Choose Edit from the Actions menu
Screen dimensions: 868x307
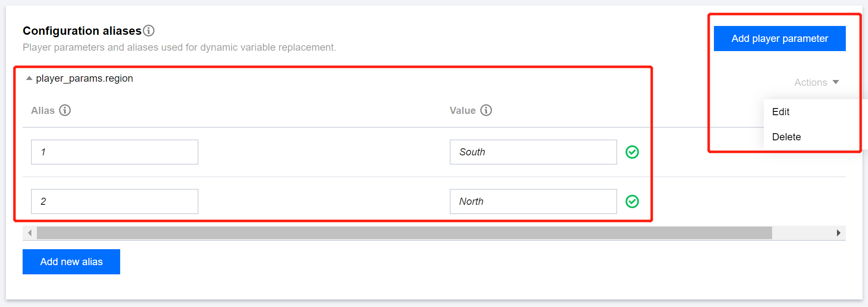pos(781,112)
